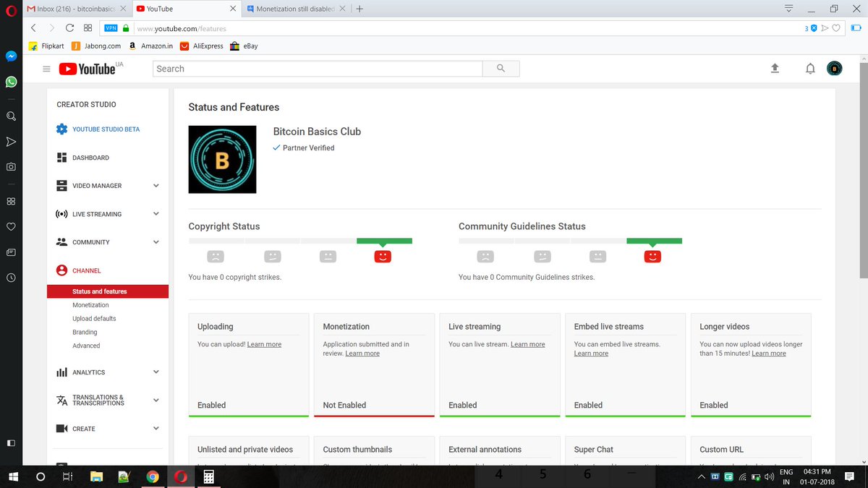Expand the Video Manager section
Image resolution: width=868 pixels, height=488 pixels.
click(x=156, y=186)
